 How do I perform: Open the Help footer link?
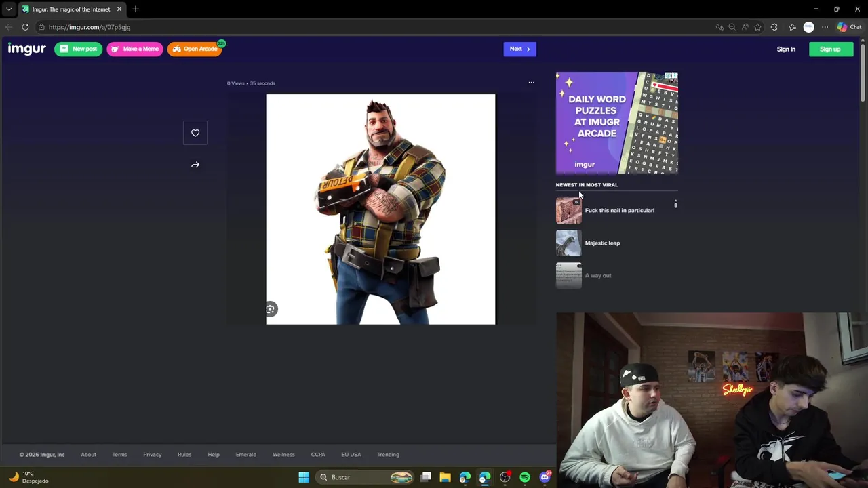214,455
